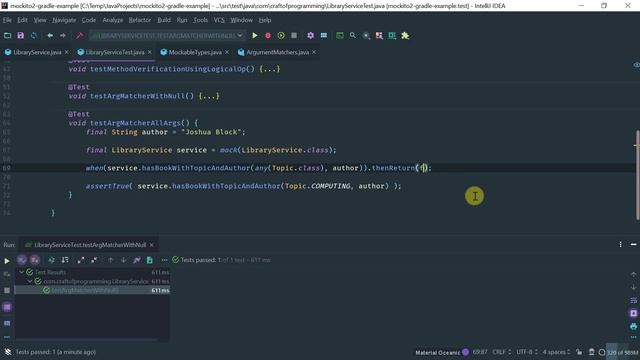Click the purple test history icon
Image resolution: width=640 pixels, height=360 pixels.
(137, 260)
